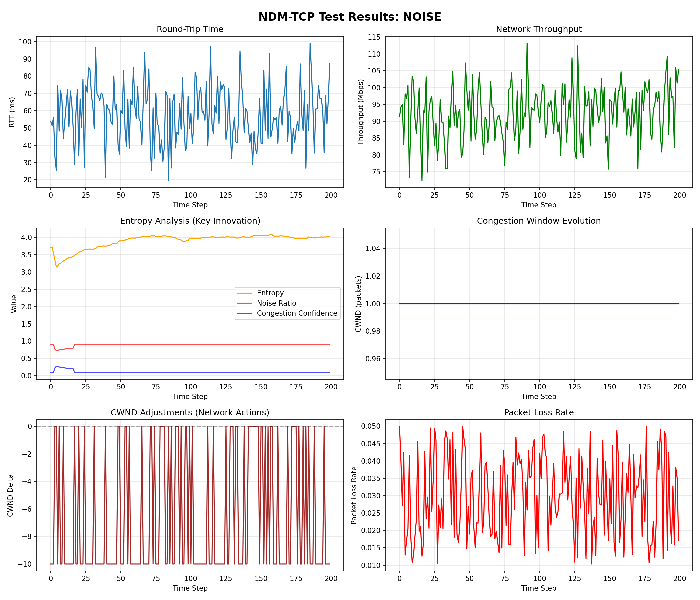Click the Entropy legend entry
Image resolution: width=700 pixels, height=600 pixels.
click(270, 293)
